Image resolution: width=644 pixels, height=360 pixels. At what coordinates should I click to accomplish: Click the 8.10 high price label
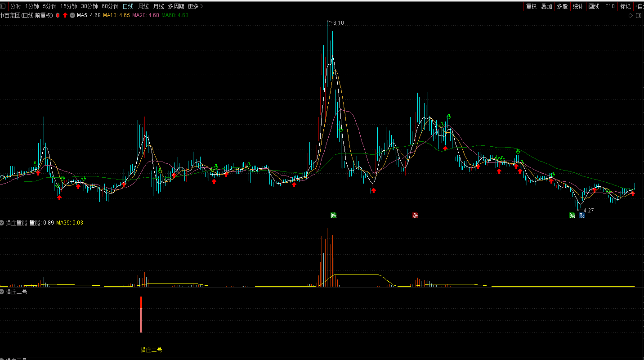(x=339, y=23)
